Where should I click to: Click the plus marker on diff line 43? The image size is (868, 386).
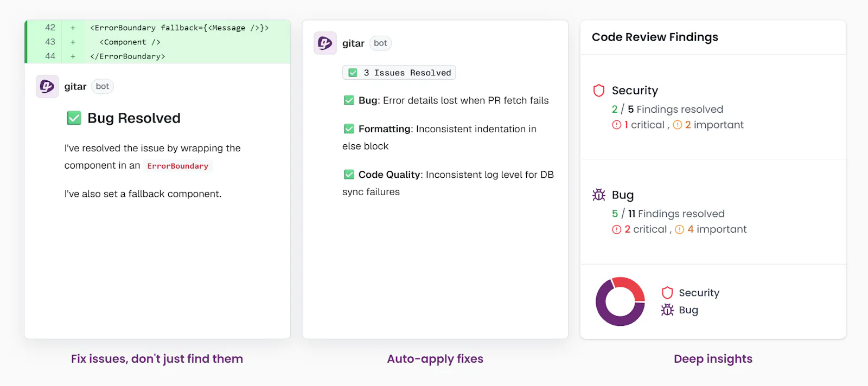[73, 42]
